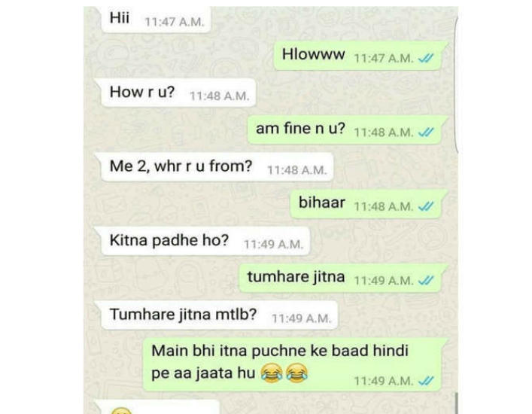Tap the 11:47 A.M. timestamp beside Hii
Screen dimensions: 532x414
[x=175, y=22]
